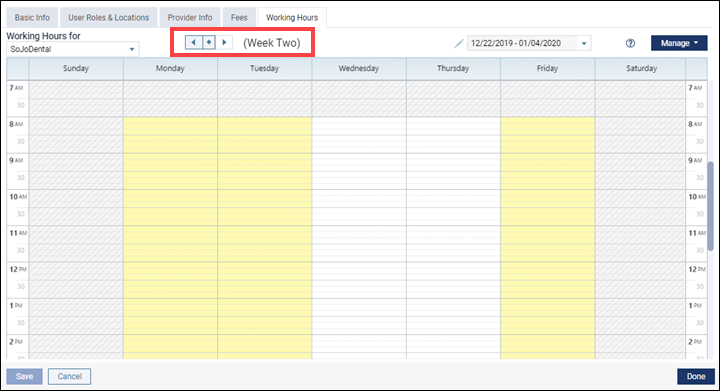This screenshot has width=720, height=391.
Task: Click the 7 AM label on left time axis
Action: coord(16,88)
